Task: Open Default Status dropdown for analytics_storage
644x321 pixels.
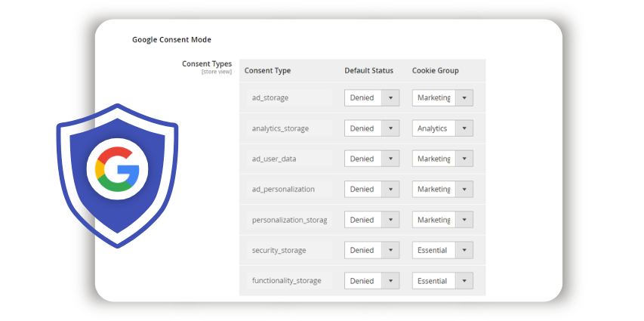Action: tap(371, 128)
